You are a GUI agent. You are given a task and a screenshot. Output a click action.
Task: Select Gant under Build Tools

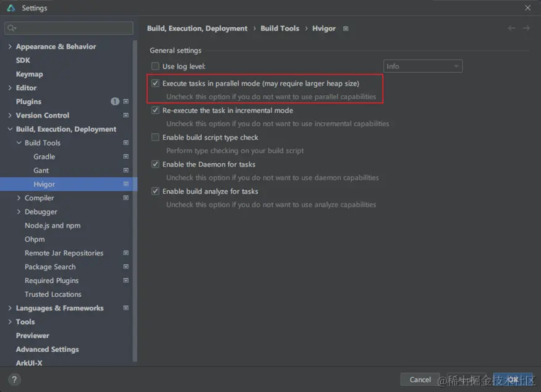click(x=41, y=171)
